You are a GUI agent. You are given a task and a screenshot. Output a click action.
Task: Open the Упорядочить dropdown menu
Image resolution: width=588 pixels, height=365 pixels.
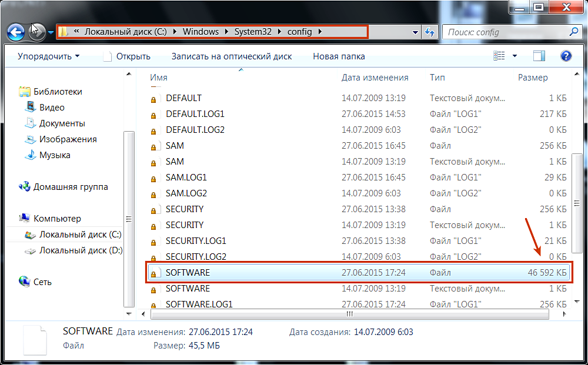tap(48, 56)
